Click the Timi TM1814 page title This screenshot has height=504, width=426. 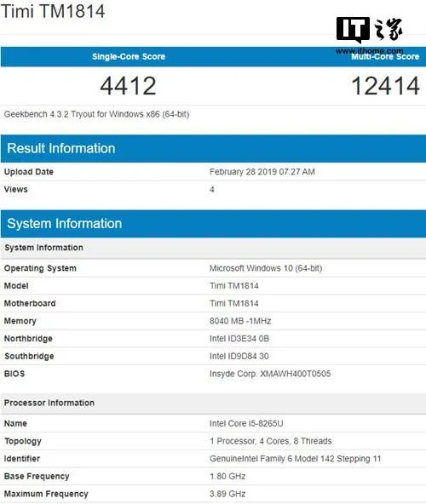(x=53, y=11)
